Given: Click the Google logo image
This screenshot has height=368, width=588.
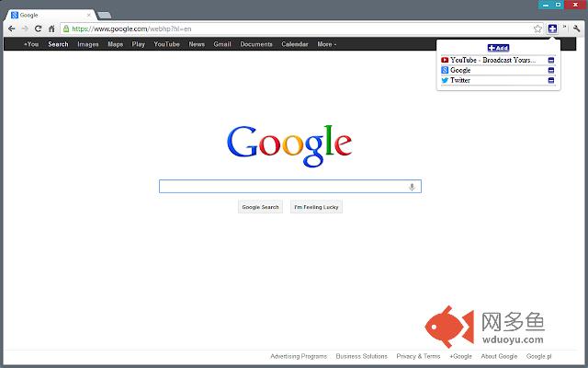Looking at the screenshot, I should pyautogui.click(x=289, y=145).
